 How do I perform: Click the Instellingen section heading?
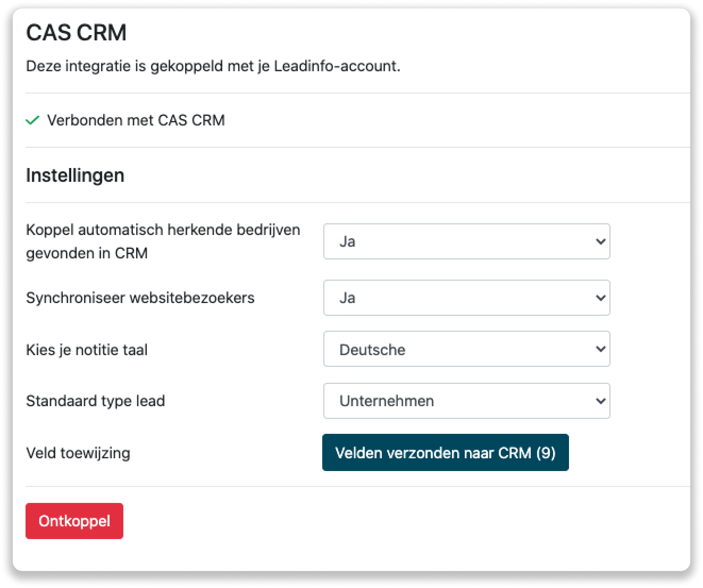click(x=74, y=175)
